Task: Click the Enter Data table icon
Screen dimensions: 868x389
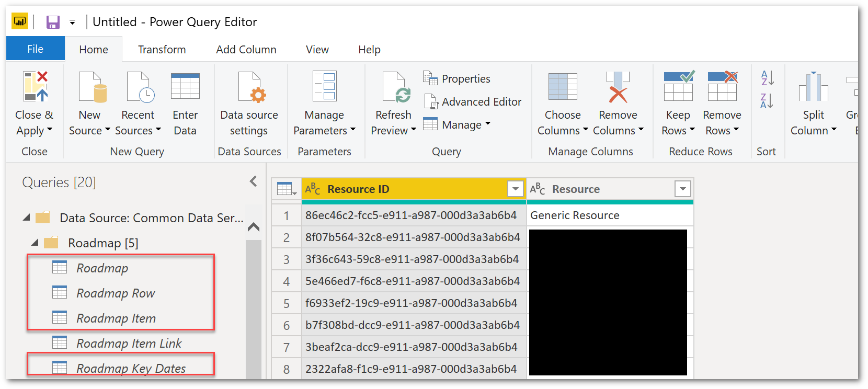Action: pos(185,86)
